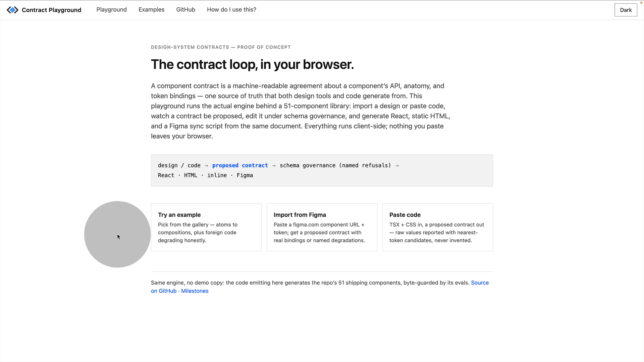
Task: Click "Paste a figma.com component URL" description
Action: click(319, 233)
